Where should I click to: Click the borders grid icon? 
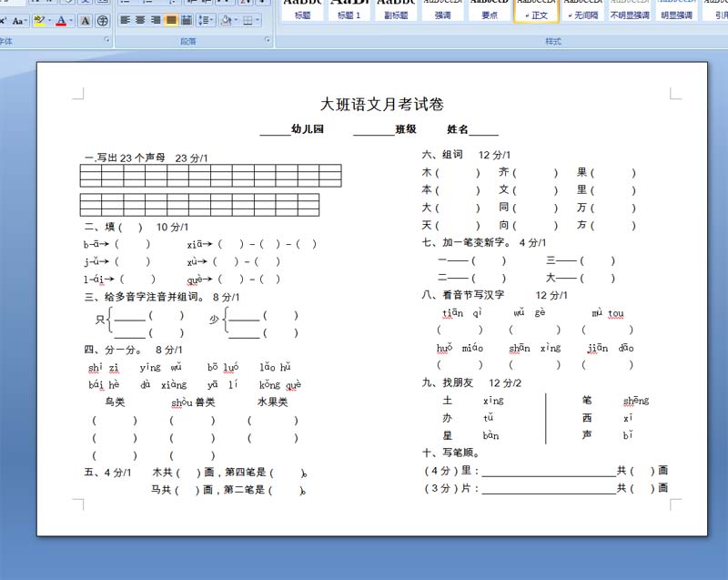pos(248,20)
